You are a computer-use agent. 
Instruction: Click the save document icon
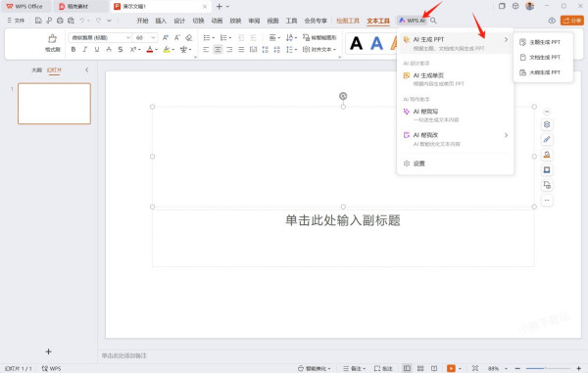click(x=38, y=21)
